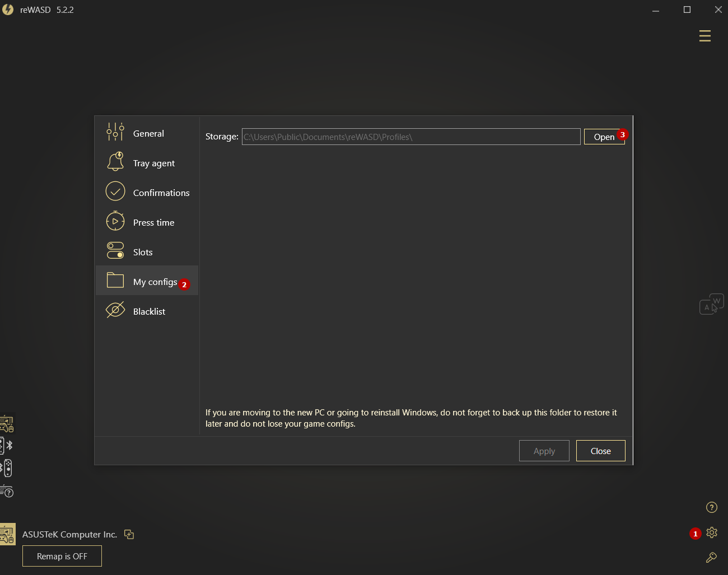Click the settings gear icon
Image resolution: width=728 pixels, height=575 pixels.
click(x=711, y=532)
